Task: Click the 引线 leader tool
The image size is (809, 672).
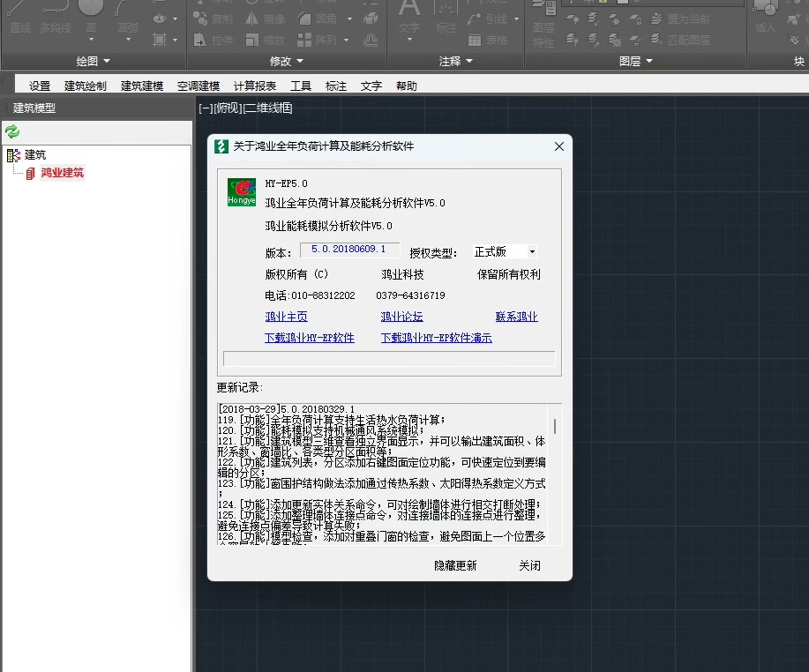Action: point(488,19)
